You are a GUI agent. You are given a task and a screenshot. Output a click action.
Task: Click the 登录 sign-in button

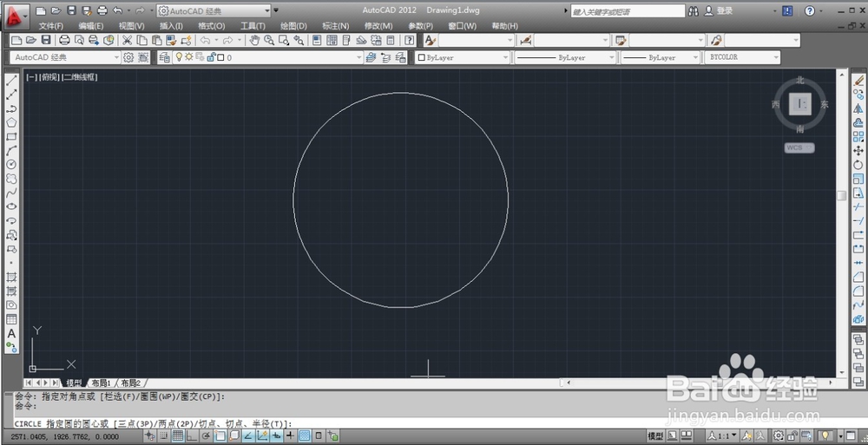(724, 11)
